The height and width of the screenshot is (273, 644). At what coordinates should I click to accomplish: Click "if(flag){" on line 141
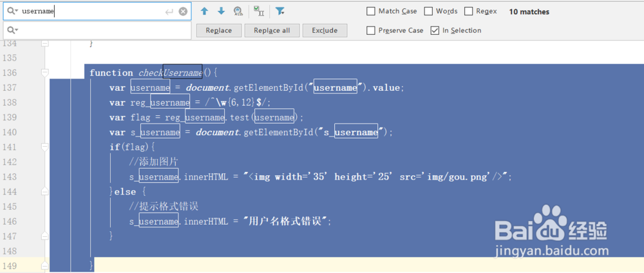click(x=131, y=147)
